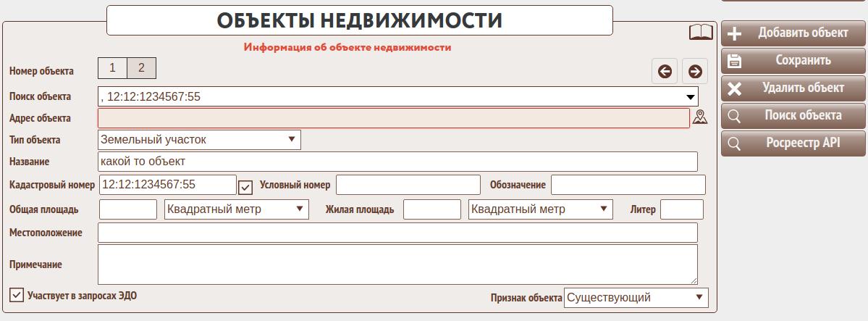The width and height of the screenshot is (868, 321).
Task: Click the Добавить объект button
Action: 793,33
